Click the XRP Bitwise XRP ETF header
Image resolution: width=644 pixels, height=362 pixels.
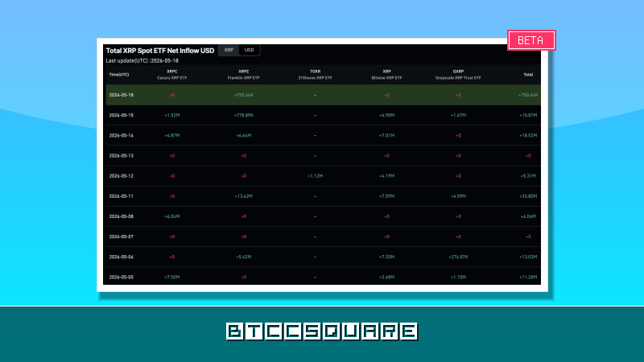(x=386, y=75)
